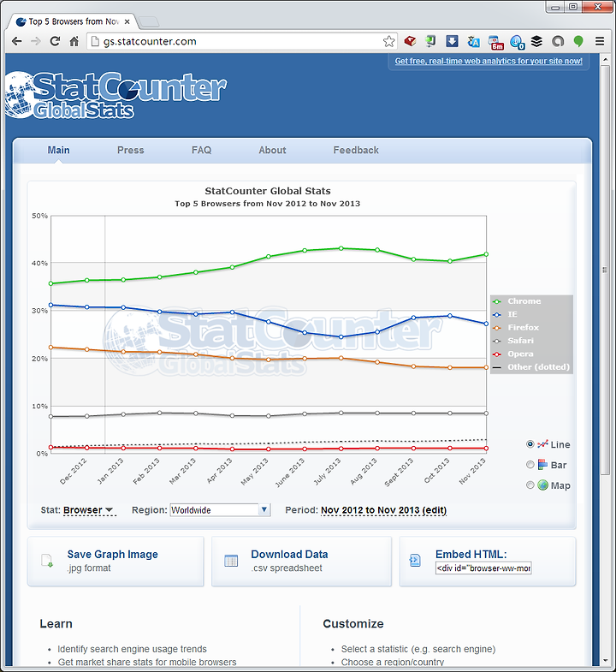The image size is (616, 672).
Task: Click the IE data point at July 2013
Action: tap(341, 337)
